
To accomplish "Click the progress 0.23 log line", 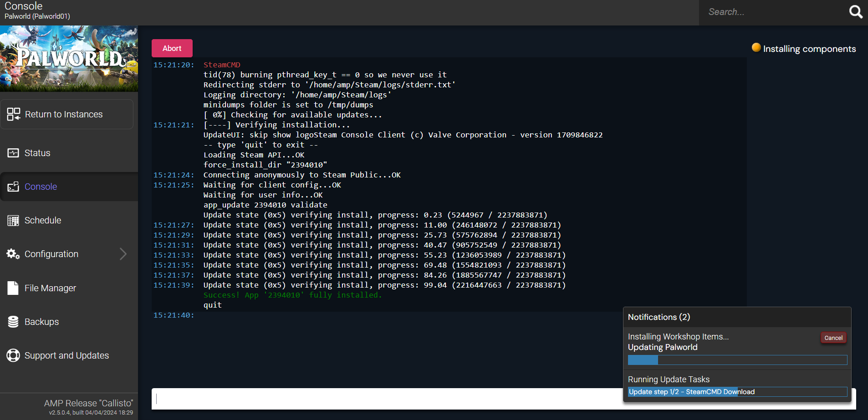I will coord(375,215).
